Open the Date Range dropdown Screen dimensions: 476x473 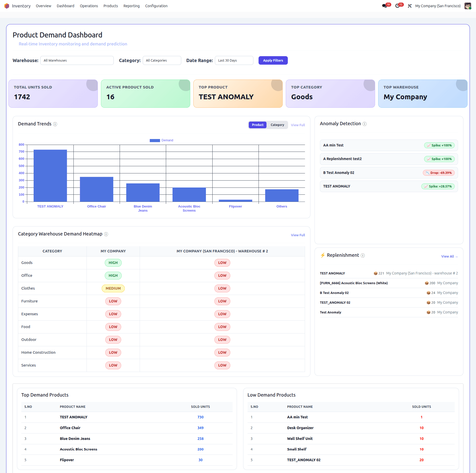(x=234, y=61)
